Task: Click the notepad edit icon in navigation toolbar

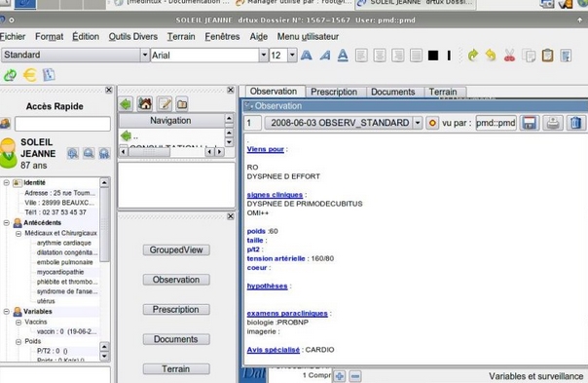Action: 165,104
